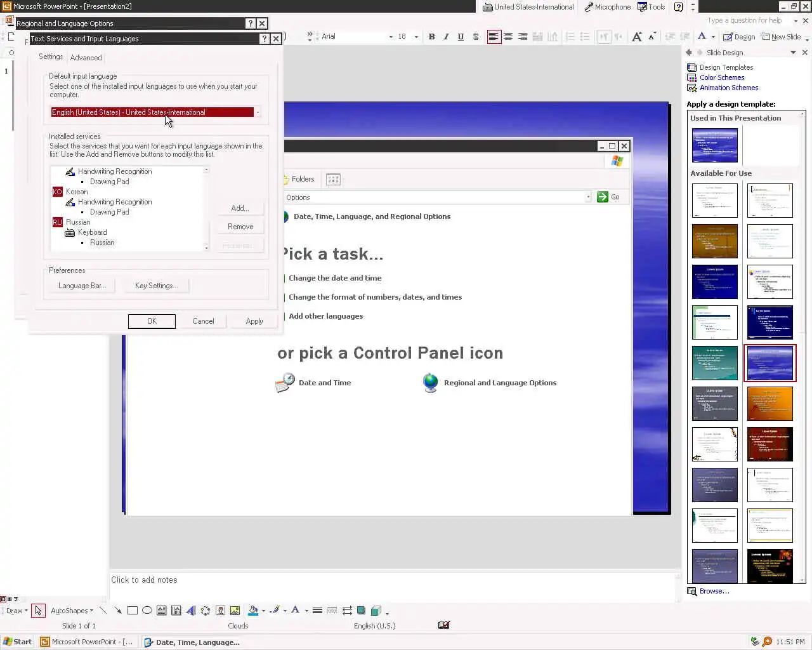Open Dash Style options
This screenshot has height=650, width=812.
[332, 611]
